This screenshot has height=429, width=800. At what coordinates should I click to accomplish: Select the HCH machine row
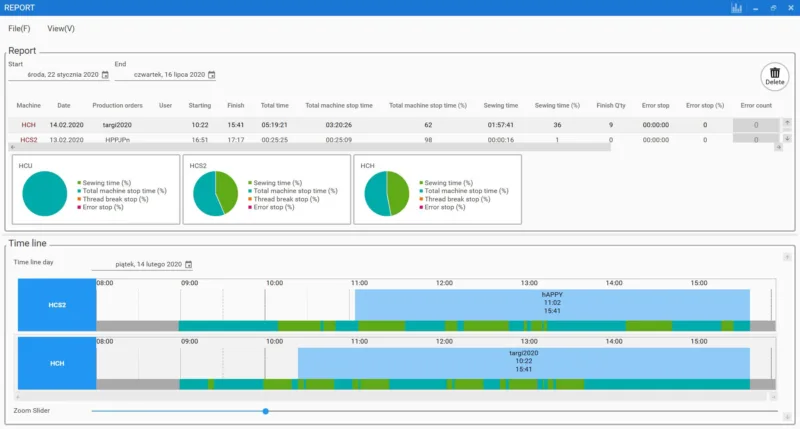click(x=393, y=125)
